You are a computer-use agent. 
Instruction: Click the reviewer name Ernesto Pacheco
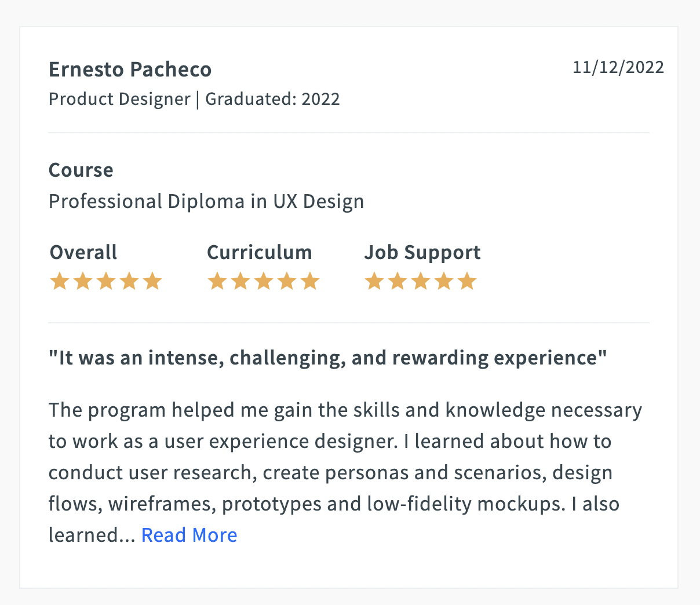(130, 69)
